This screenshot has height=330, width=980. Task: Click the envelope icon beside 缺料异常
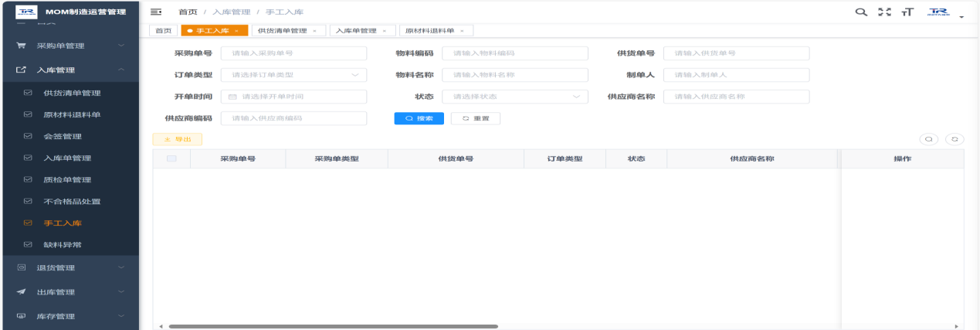[28, 245]
